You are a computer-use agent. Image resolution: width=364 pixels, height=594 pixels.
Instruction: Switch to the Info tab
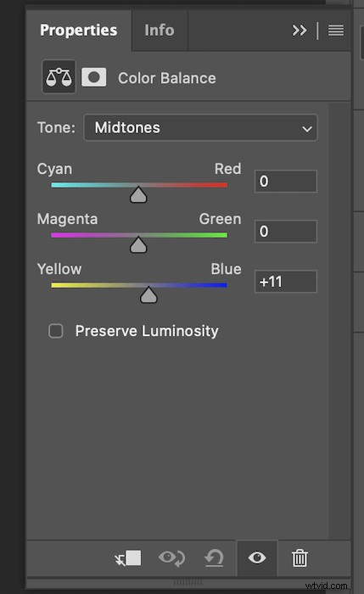160,31
